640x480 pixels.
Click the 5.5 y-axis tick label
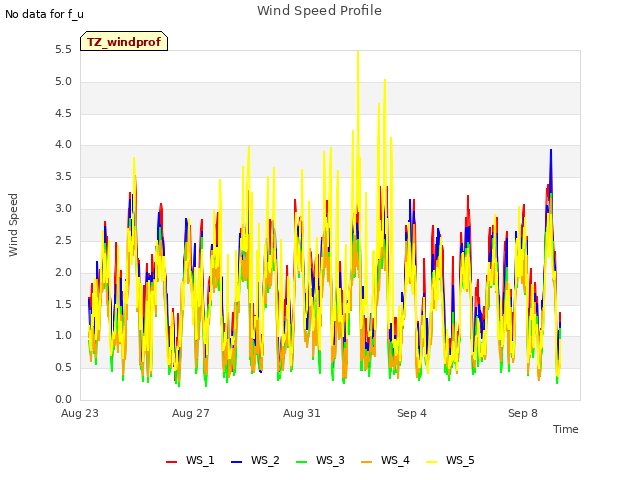tap(63, 50)
